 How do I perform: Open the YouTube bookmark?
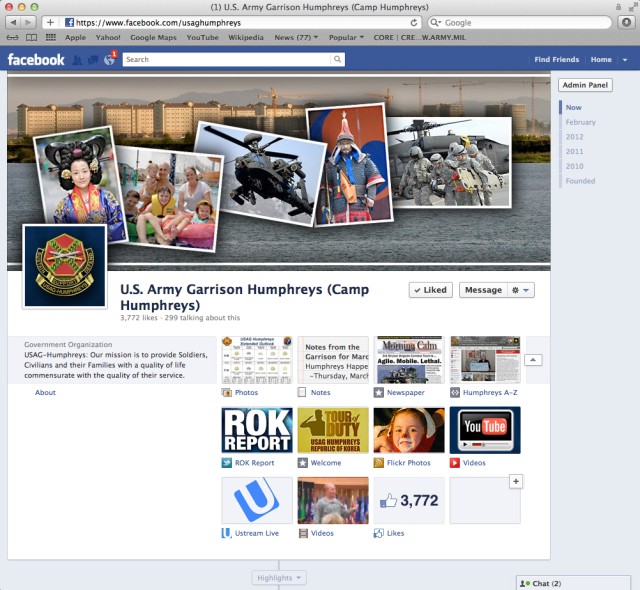click(202, 38)
